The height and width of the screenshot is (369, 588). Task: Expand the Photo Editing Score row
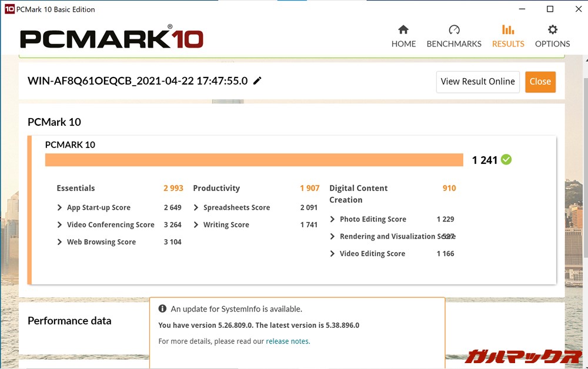coord(333,219)
